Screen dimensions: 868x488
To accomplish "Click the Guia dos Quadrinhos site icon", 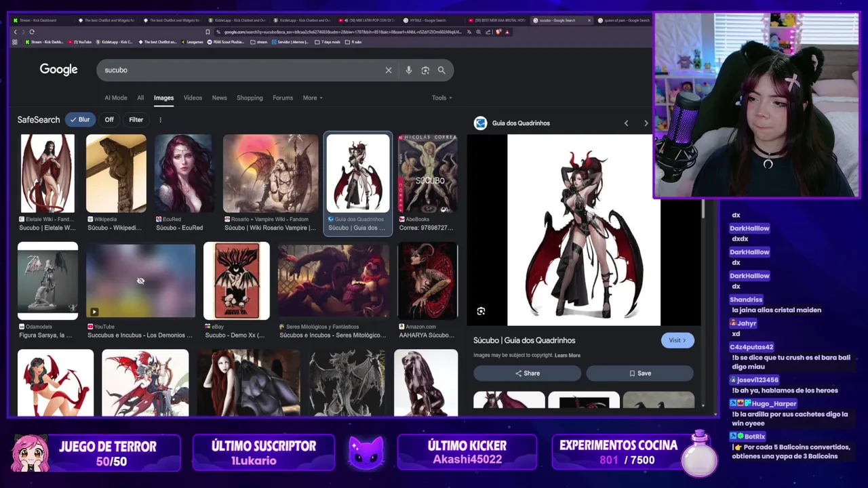I will [x=481, y=123].
